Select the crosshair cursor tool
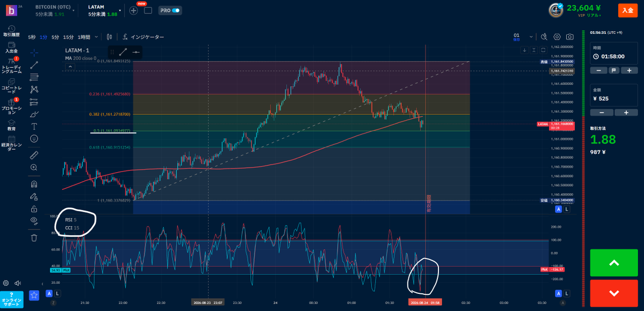 point(34,52)
